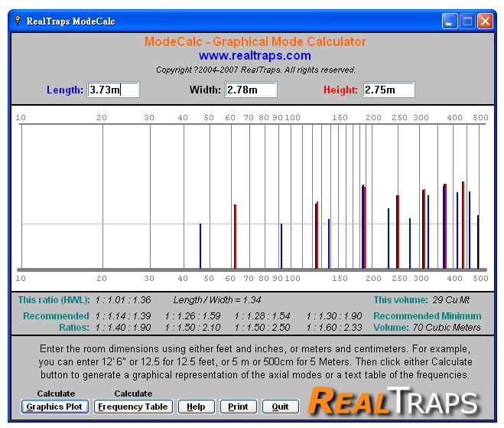Quit the application using Quit button

pos(280,407)
